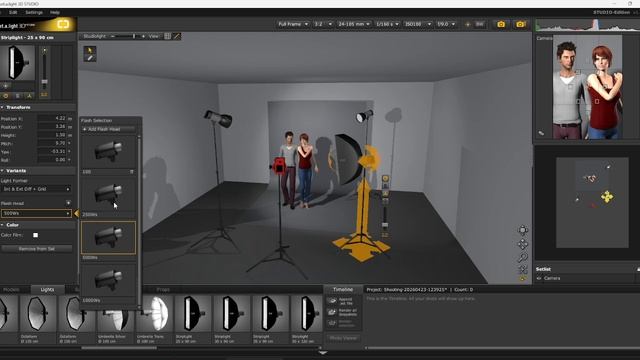This screenshot has height=360, width=640.
Task: Click the Flash Selection panel scrollbar
Action: (x=139, y=220)
